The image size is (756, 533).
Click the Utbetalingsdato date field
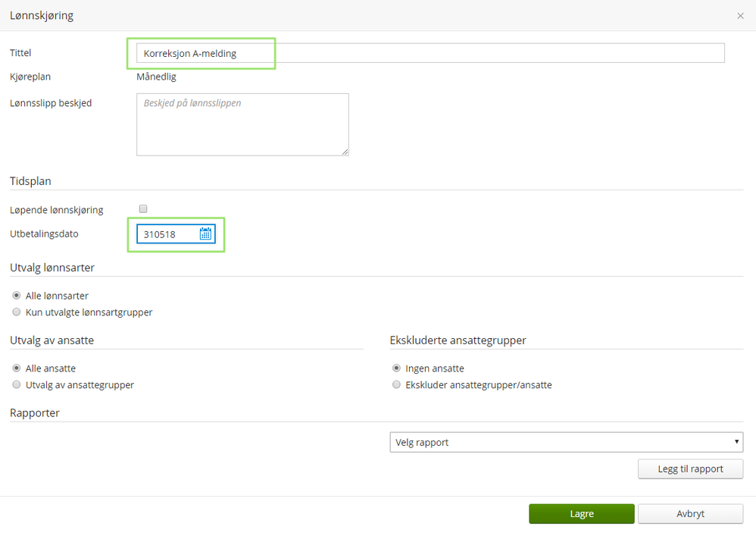click(x=169, y=234)
